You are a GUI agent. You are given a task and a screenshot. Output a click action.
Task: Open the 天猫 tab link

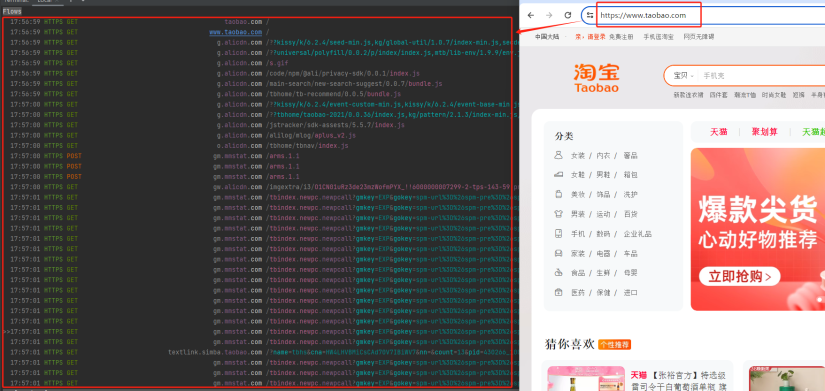pyautogui.click(x=718, y=132)
